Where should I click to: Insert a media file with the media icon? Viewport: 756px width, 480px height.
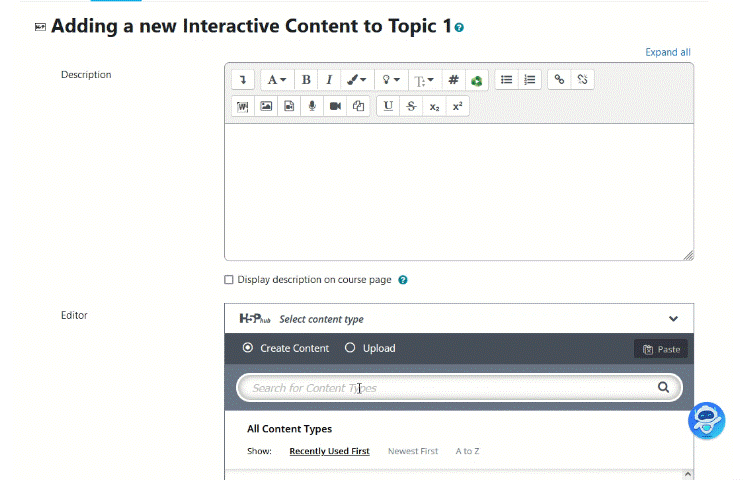[289, 107]
